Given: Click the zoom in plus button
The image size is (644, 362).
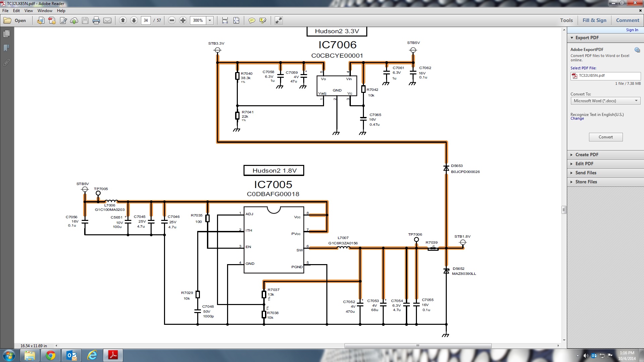Looking at the screenshot, I should click(x=183, y=20).
